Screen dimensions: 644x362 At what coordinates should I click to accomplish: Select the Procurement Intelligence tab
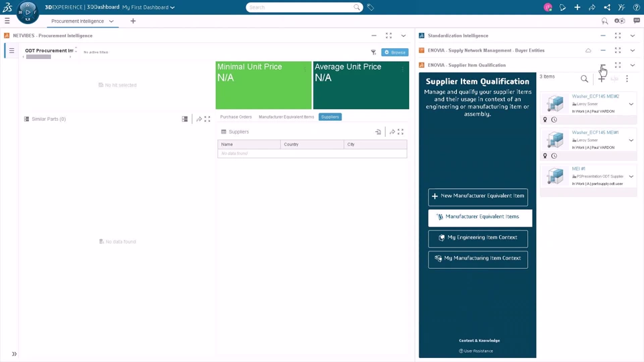tap(78, 21)
